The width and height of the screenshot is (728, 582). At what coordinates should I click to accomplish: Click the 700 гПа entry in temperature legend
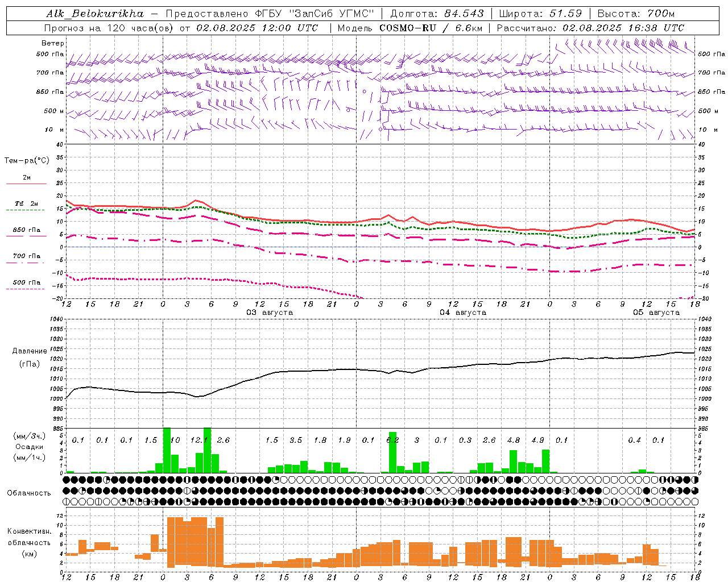tap(26, 256)
